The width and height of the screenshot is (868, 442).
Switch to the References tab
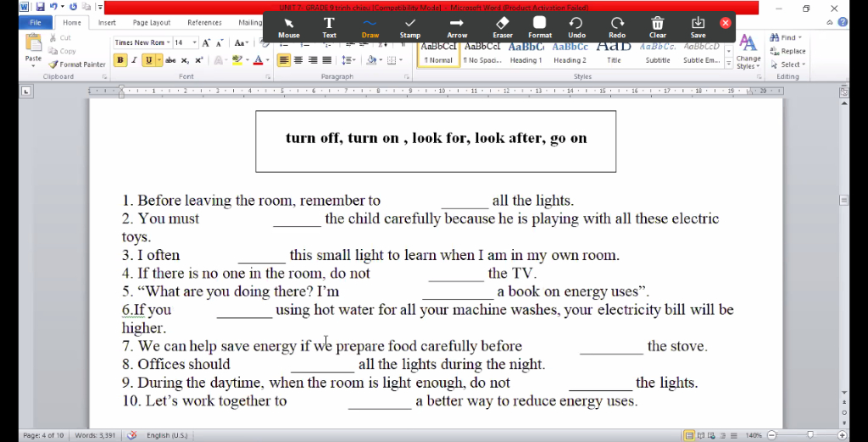[204, 23]
